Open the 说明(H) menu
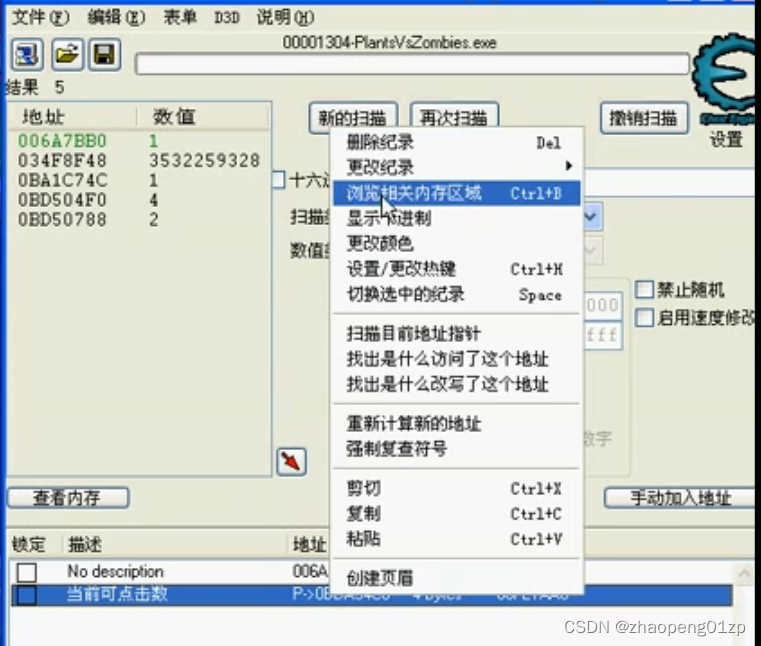 coord(285,17)
